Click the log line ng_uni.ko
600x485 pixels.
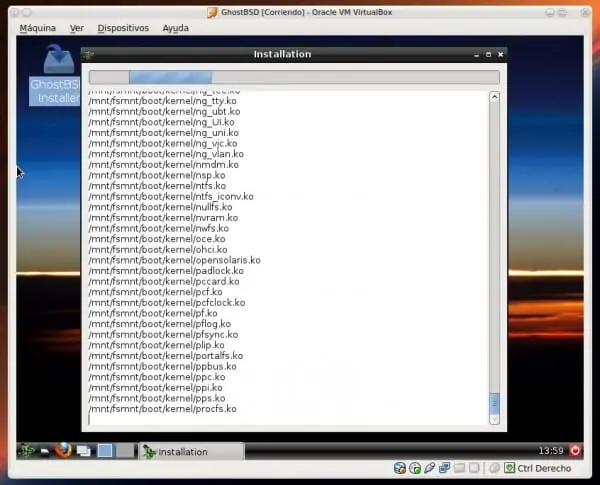point(163,133)
